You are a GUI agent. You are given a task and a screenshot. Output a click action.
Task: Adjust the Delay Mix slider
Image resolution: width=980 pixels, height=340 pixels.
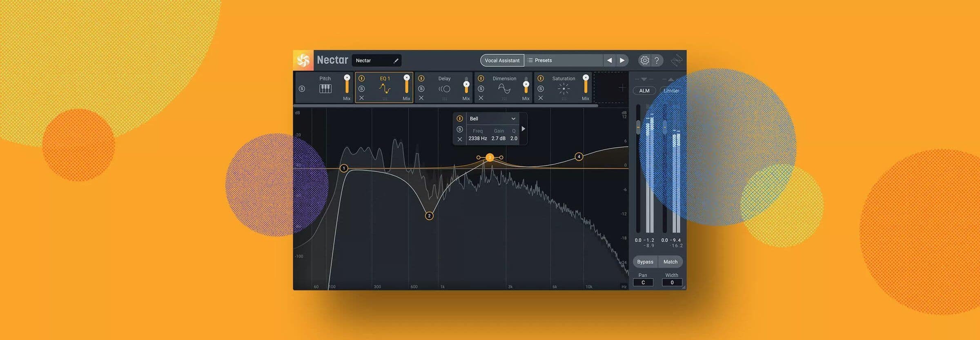pos(466,85)
